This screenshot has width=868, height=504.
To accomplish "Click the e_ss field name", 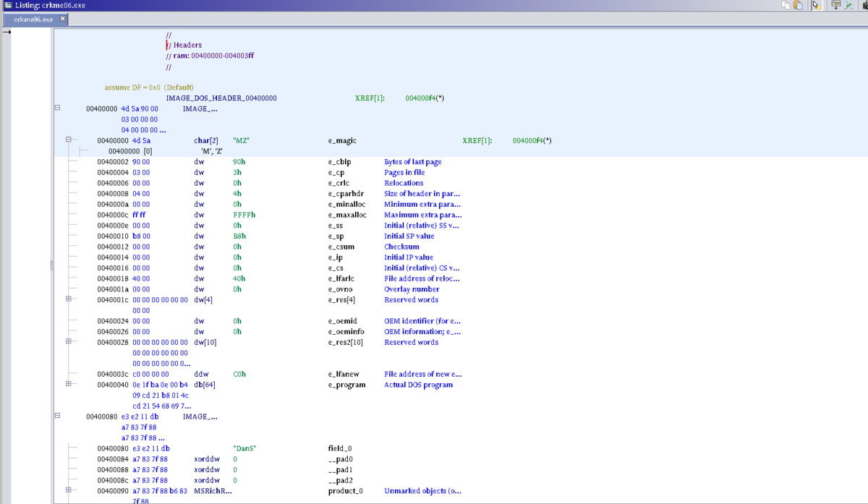I will coord(335,226).
